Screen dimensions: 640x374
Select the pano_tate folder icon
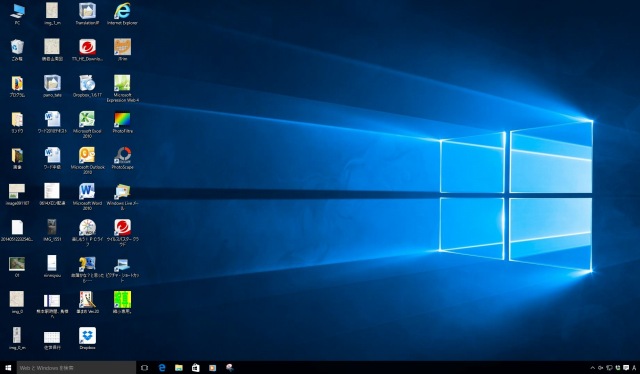[52, 86]
